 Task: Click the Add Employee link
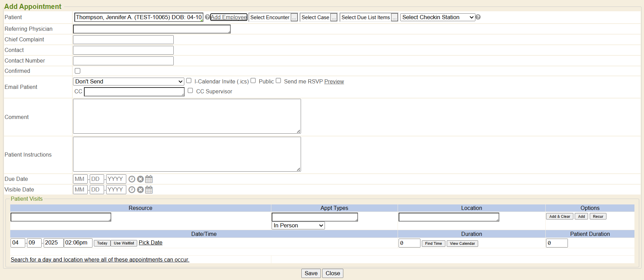229,17
